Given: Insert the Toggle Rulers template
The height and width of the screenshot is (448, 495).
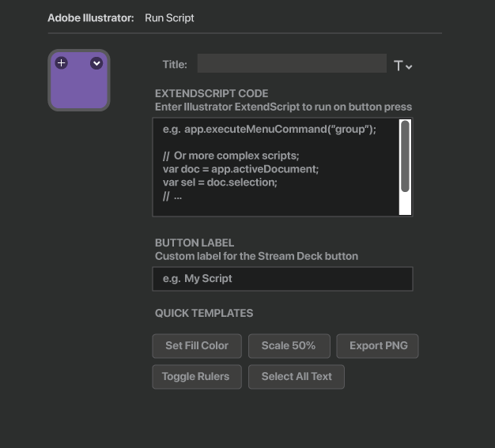Looking at the screenshot, I should tap(197, 377).
